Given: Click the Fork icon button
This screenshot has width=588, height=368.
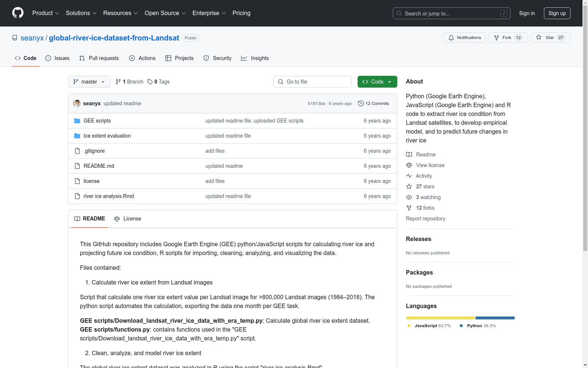Looking at the screenshot, I should 508,38.
